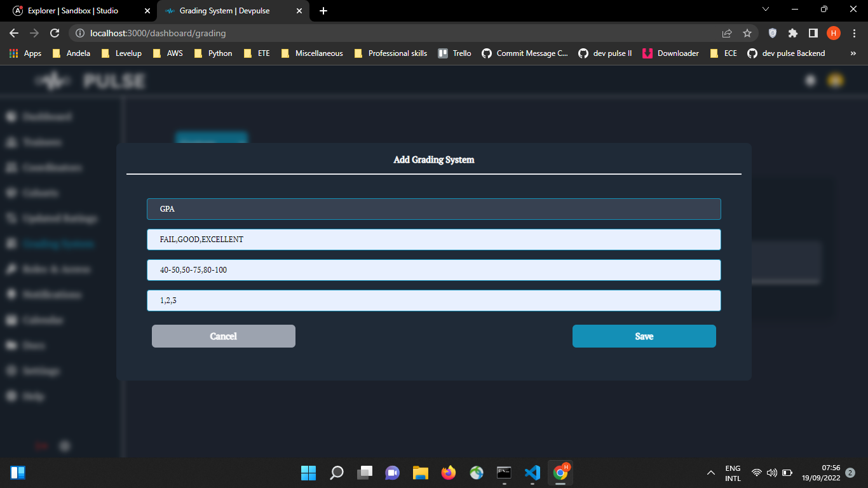
Task: Select the grade ranges field showing 40-50,50-75,80-100
Action: pyautogui.click(x=434, y=269)
